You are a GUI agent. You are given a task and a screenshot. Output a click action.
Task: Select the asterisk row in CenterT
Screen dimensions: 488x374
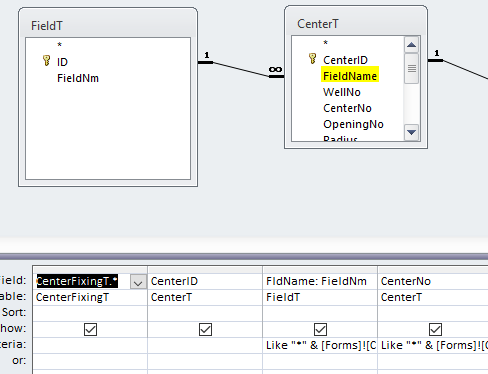(x=326, y=43)
